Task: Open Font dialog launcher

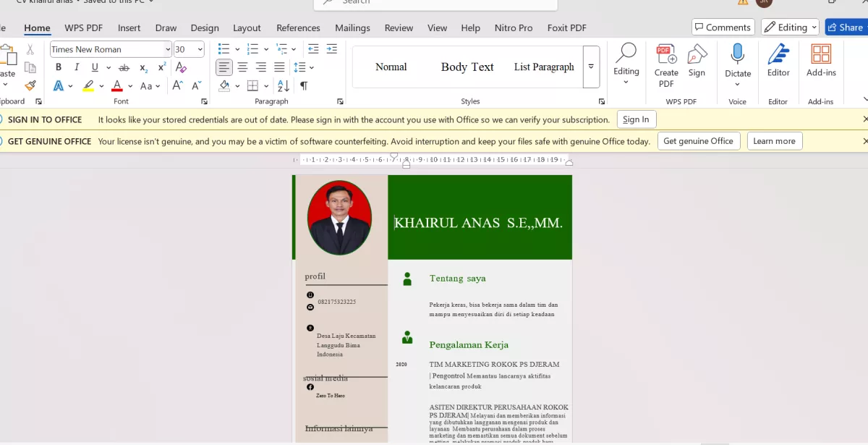Action: point(204,102)
